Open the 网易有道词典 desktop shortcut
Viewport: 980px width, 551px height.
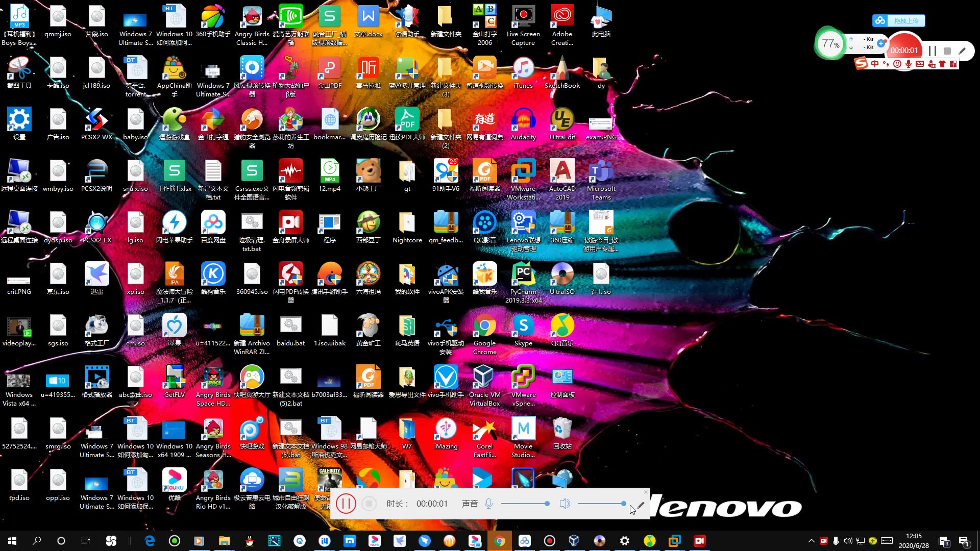pos(484,124)
